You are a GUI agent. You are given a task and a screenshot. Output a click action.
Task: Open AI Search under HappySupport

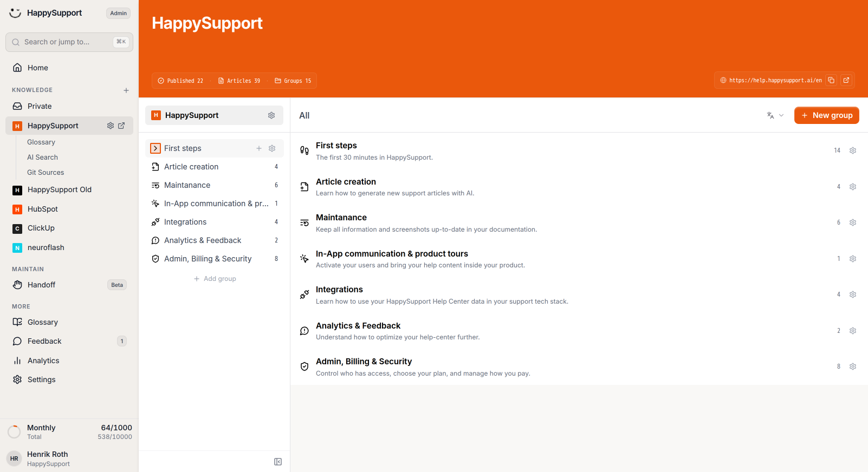coord(42,158)
